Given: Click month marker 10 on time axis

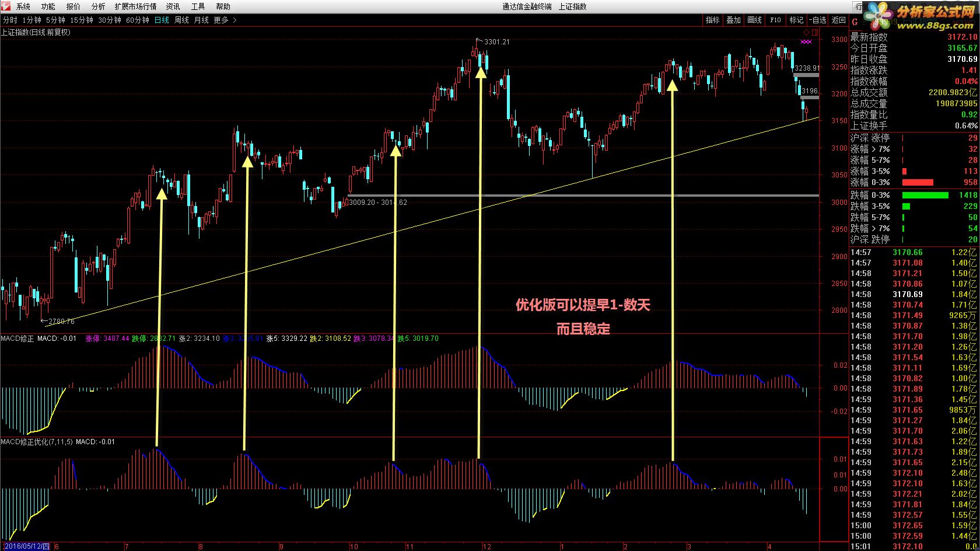Looking at the screenshot, I should 353,547.
